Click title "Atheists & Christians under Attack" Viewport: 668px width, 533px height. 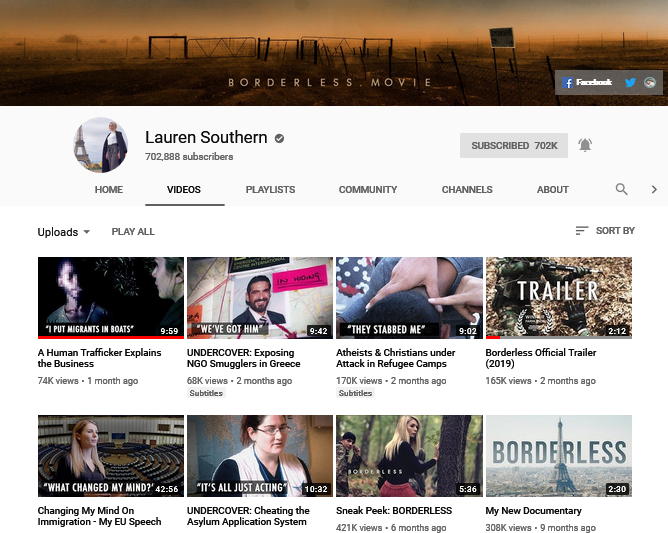coord(395,358)
